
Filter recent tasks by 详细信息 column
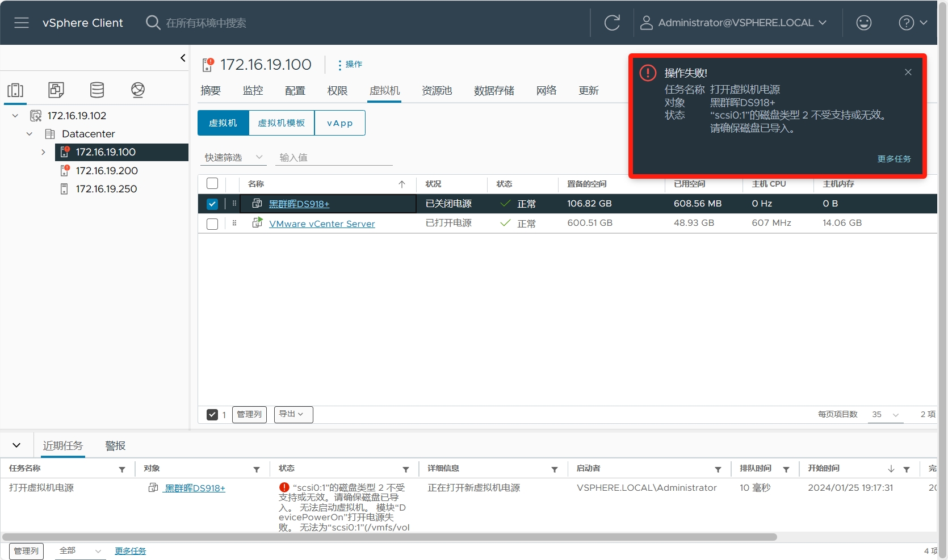pyautogui.click(x=555, y=469)
